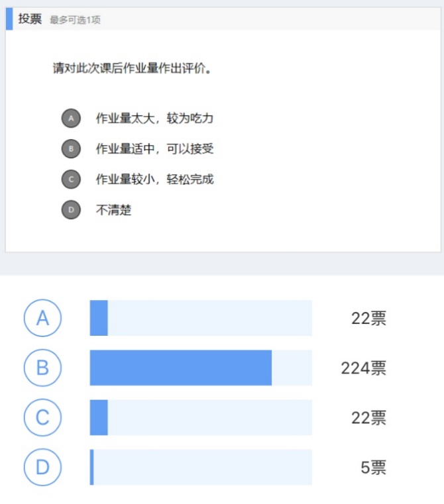Click the "最多可选1项" hint label

(x=75, y=20)
